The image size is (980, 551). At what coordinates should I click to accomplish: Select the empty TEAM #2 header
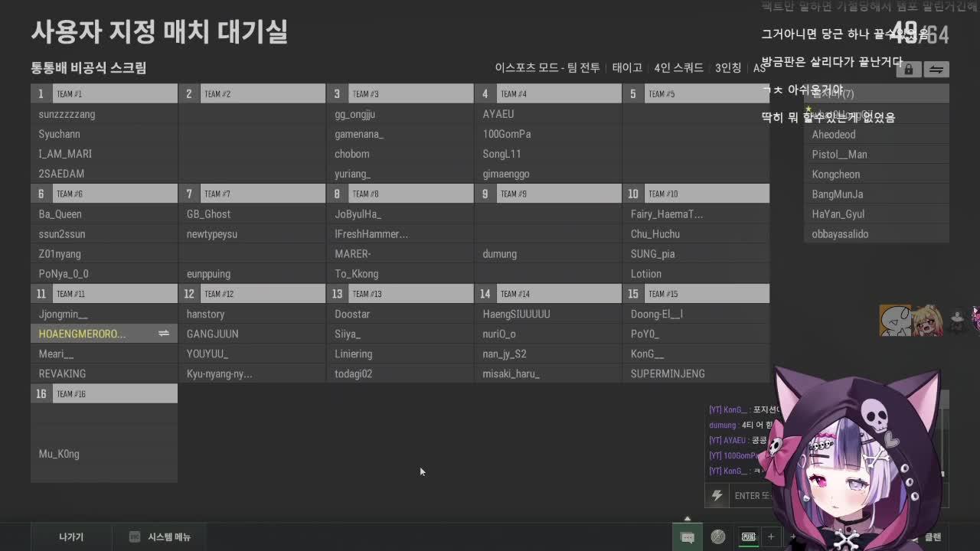tap(252, 93)
